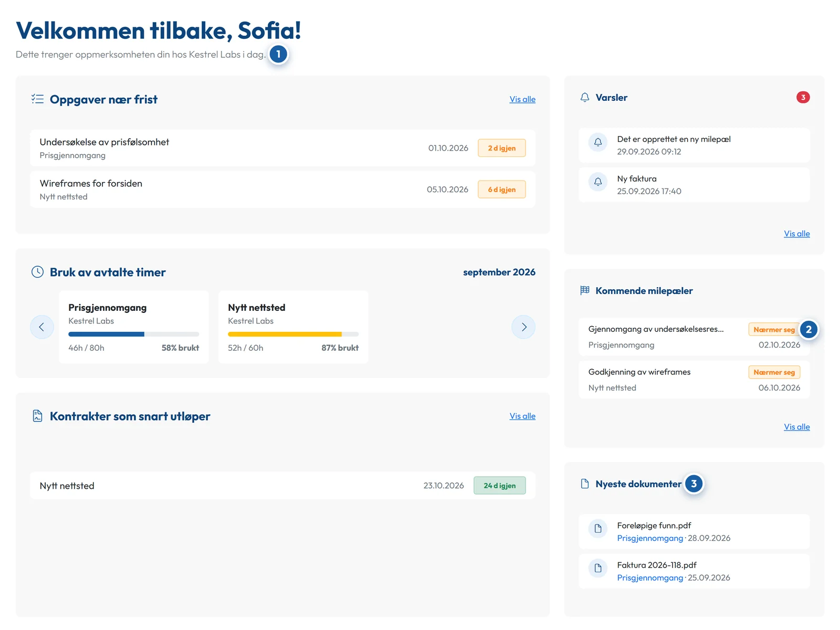The width and height of the screenshot is (840, 630).
Task: Open the Undersøkelse av prisfølsomhet task
Action: (282, 148)
